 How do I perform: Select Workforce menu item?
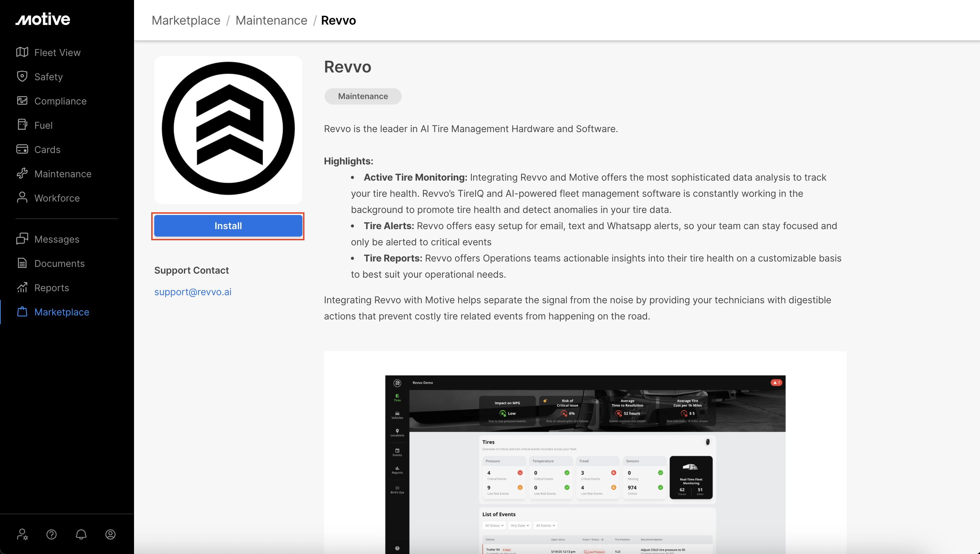[x=57, y=198]
